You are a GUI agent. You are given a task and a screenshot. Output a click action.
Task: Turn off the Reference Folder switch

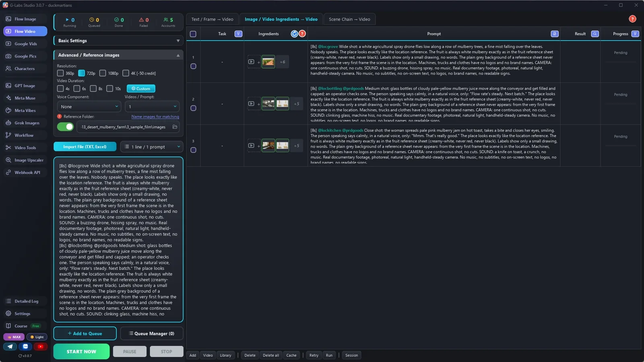click(65, 127)
